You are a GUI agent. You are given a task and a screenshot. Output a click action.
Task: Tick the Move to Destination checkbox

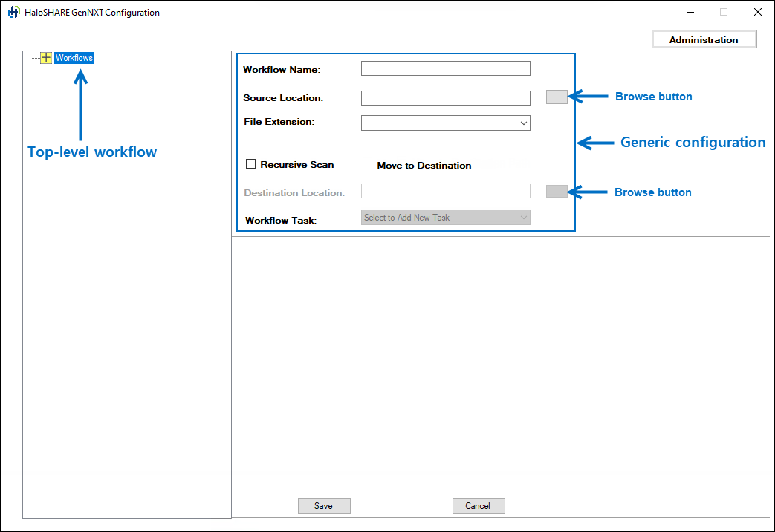click(367, 165)
